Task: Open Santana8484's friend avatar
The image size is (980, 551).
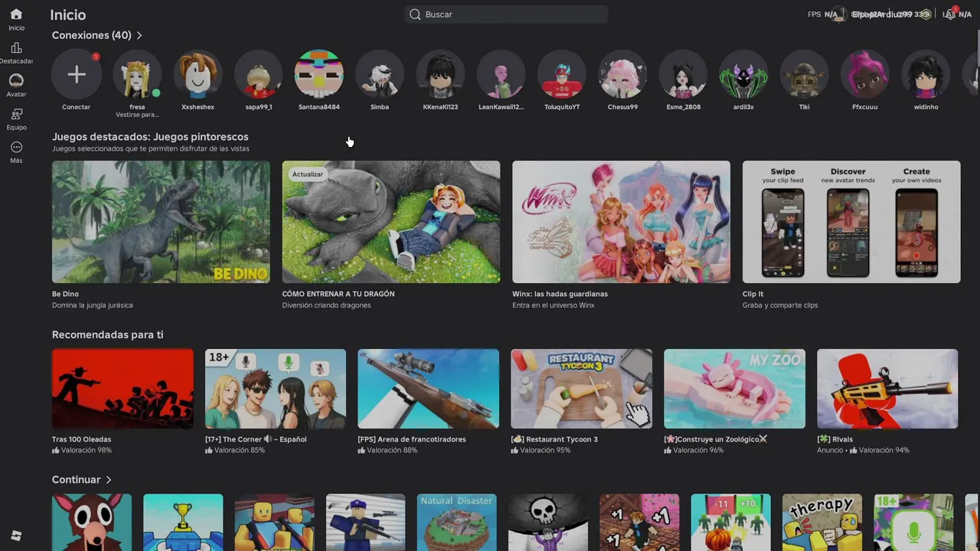Action: pos(319,74)
